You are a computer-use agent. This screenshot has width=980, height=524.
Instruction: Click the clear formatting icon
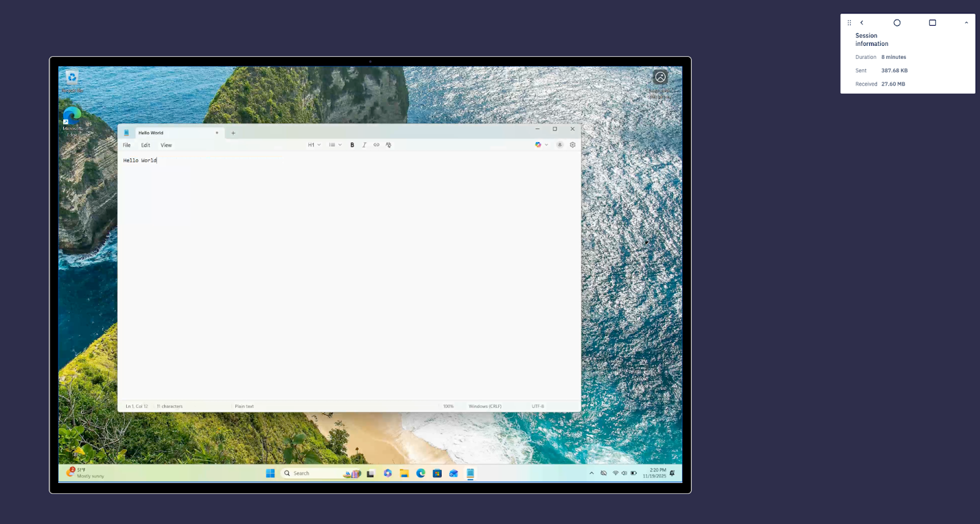pos(388,145)
